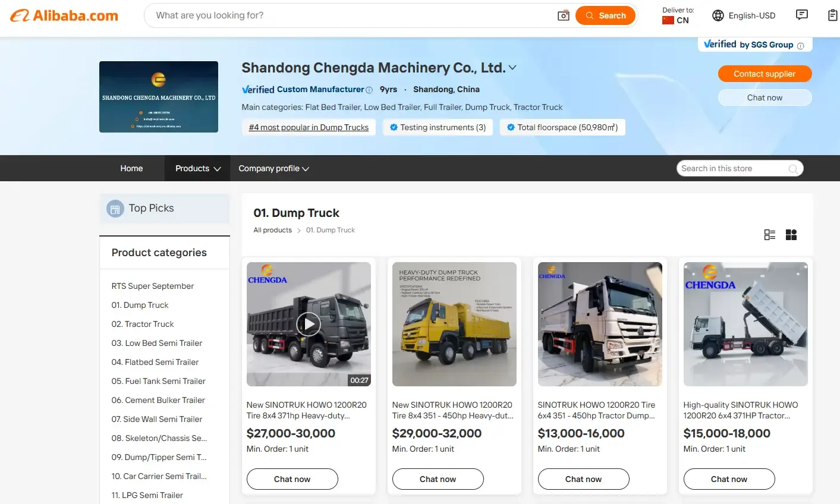This screenshot has height=504, width=840.
Task: Play the black dump truck product video
Action: click(309, 324)
